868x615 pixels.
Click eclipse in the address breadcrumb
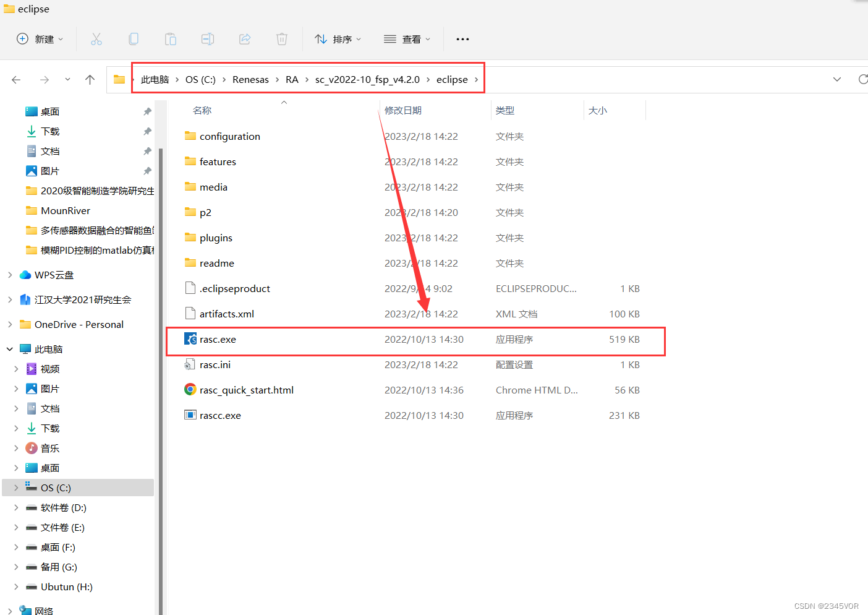click(452, 79)
